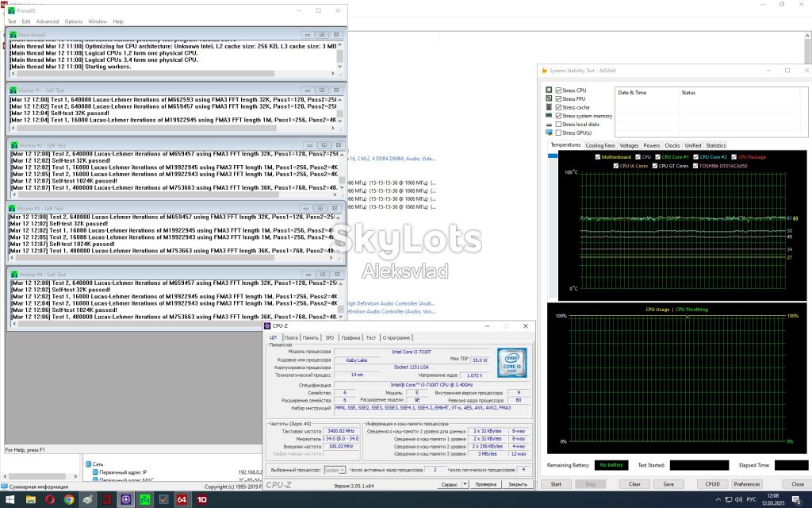Toggle CPU Core #1 graph checkbox
812x508 pixels.
click(657, 157)
